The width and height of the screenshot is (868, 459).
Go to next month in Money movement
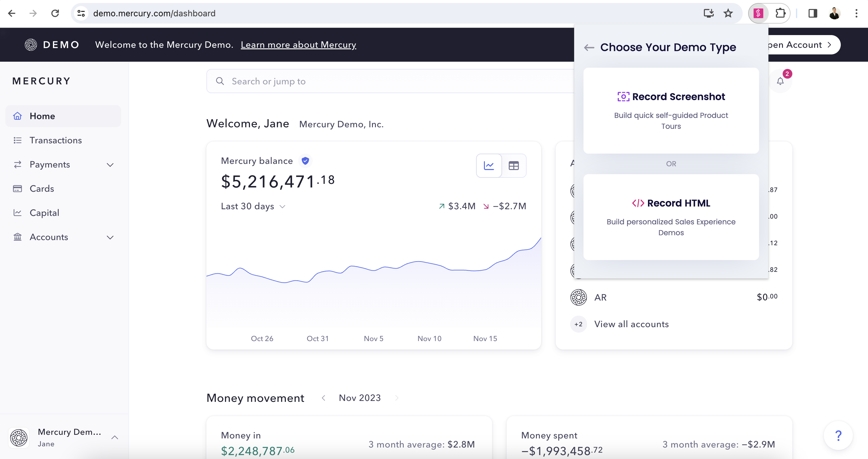click(x=396, y=398)
